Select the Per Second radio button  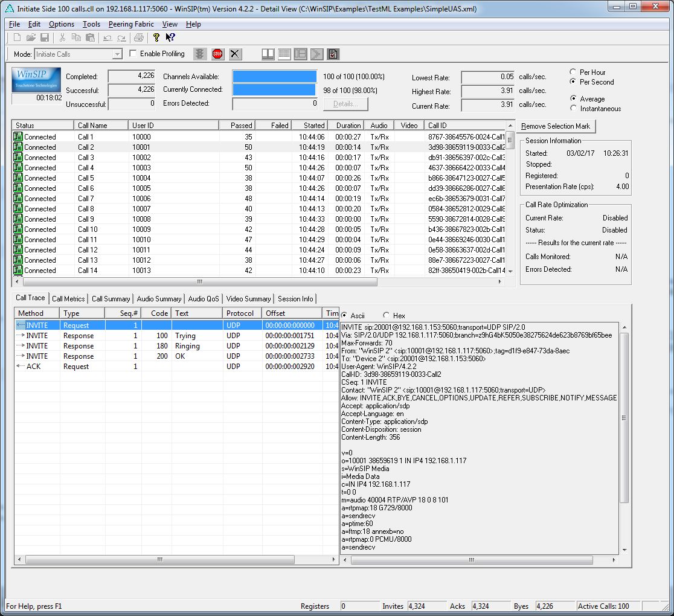pyautogui.click(x=573, y=82)
